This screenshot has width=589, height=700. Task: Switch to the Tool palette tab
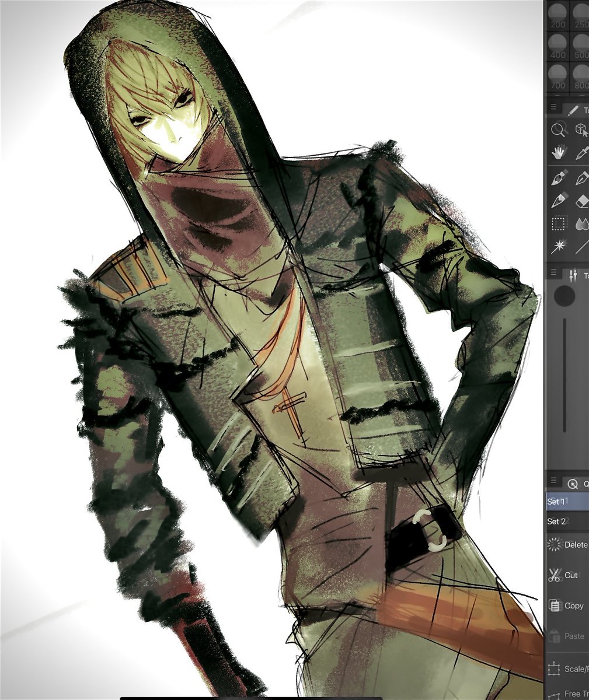[x=577, y=109]
